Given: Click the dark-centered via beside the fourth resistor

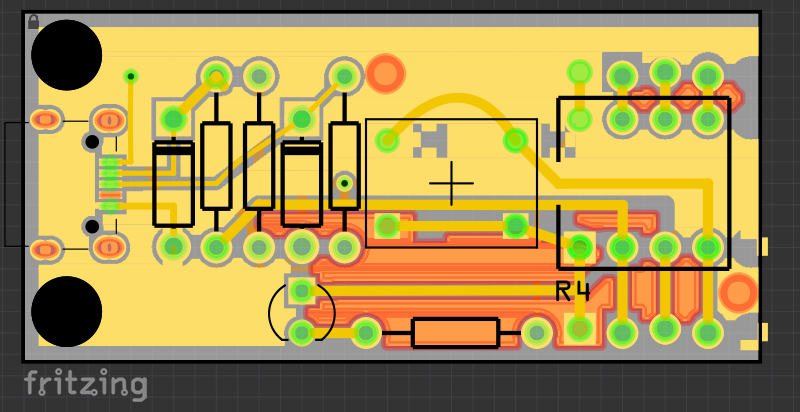Looking at the screenshot, I should click(344, 183).
